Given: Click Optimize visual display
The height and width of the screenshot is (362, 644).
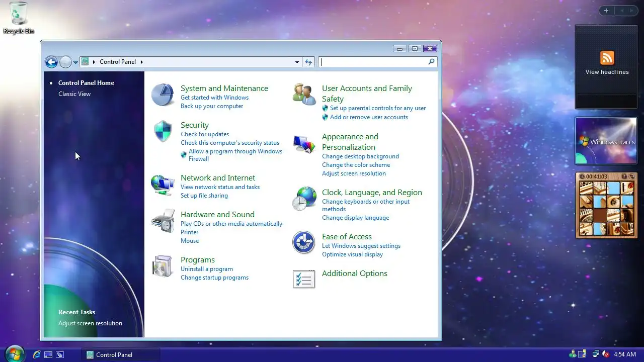Looking at the screenshot, I should 352,254.
